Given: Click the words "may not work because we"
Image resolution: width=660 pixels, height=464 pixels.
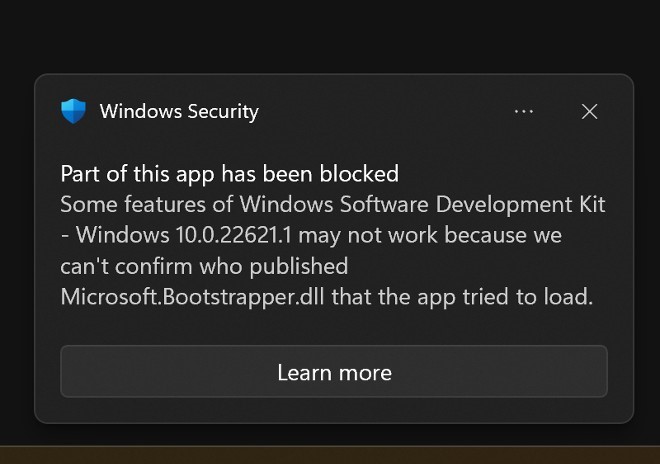Looking at the screenshot, I should click(439, 236).
